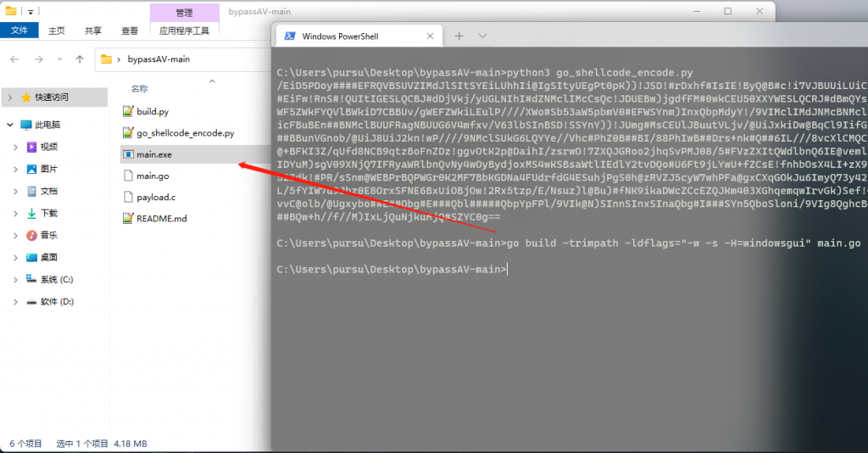Open the 文件 ribbon tab
Screen dimensions: 868x453
(19, 31)
